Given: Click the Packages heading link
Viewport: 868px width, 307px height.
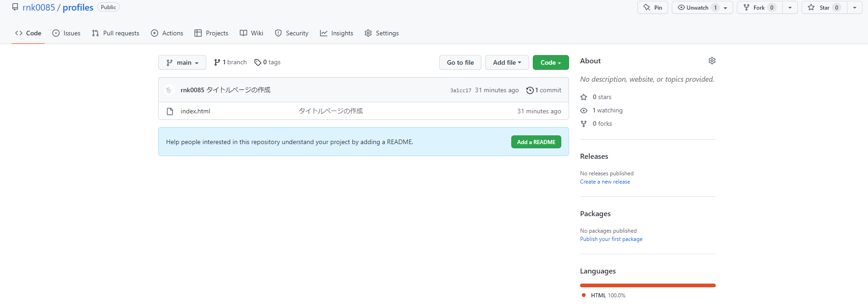Looking at the screenshot, I should click(x=595, y=213).
